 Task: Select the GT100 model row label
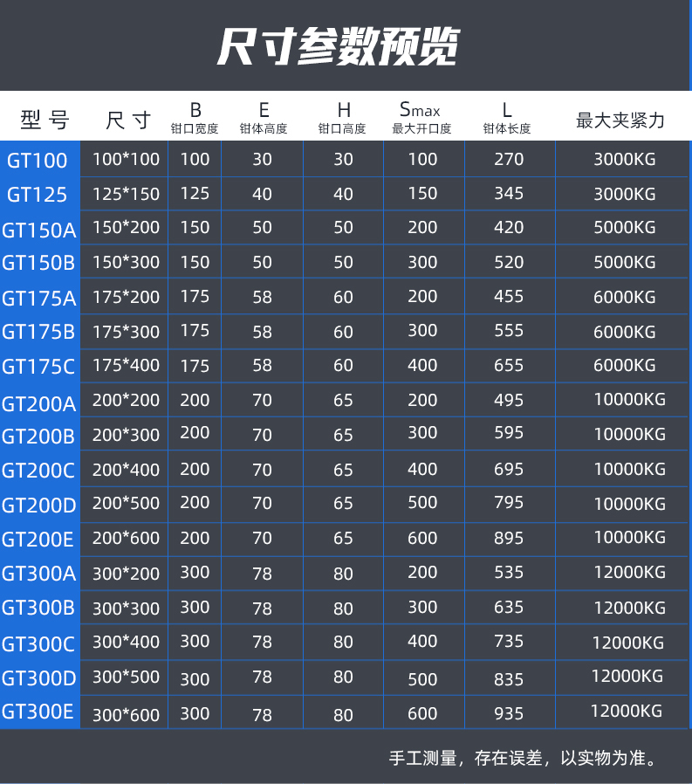[x=38, y=160]
